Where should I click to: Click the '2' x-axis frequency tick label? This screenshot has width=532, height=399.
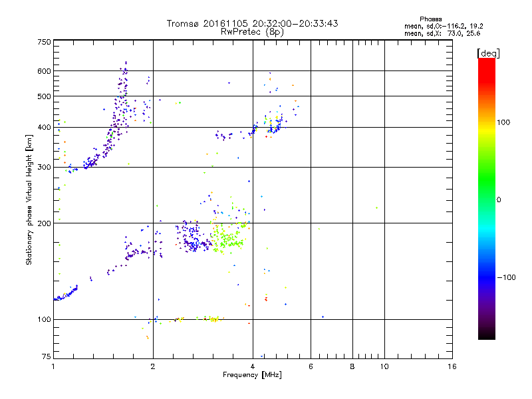click(x=153, y=366)
